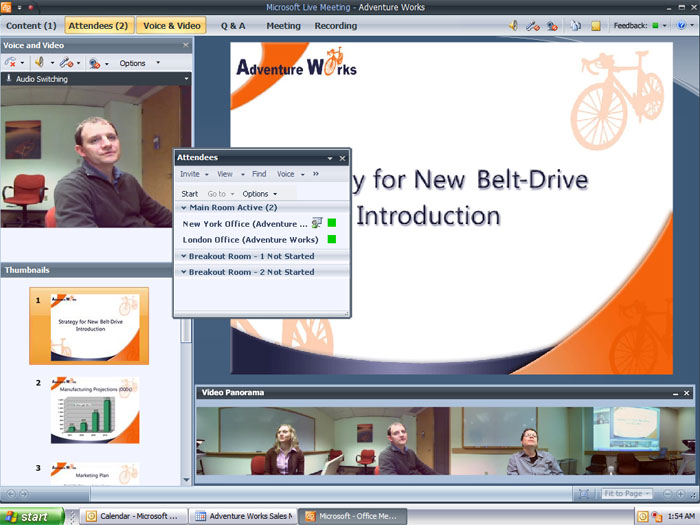Click the blue Help question mark icon
The image size is (700, 525).
point(681,25)
